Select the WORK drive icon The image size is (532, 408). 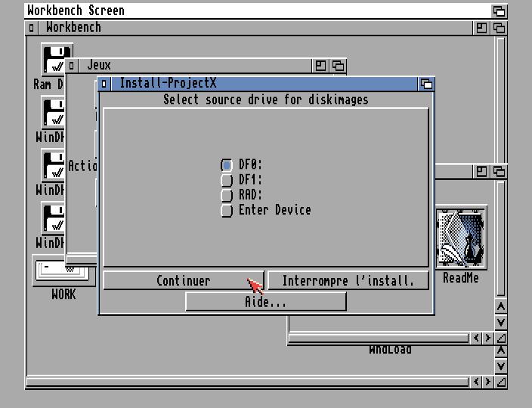(x=63, y=270)
